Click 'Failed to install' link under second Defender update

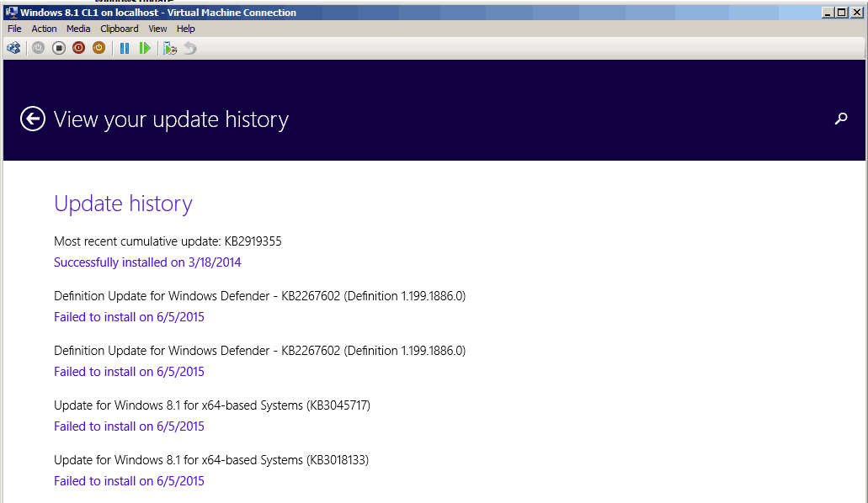(x=129, y=372)
